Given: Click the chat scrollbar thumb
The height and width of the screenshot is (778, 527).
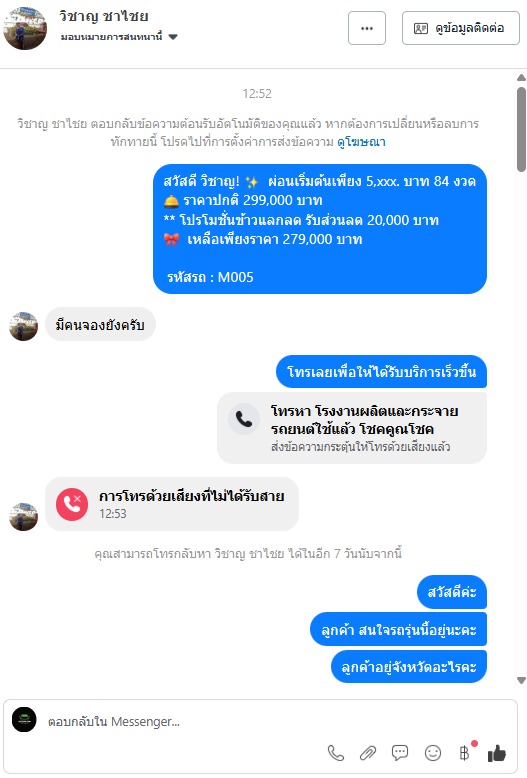Looking at the screenshot, I should 521,130.
